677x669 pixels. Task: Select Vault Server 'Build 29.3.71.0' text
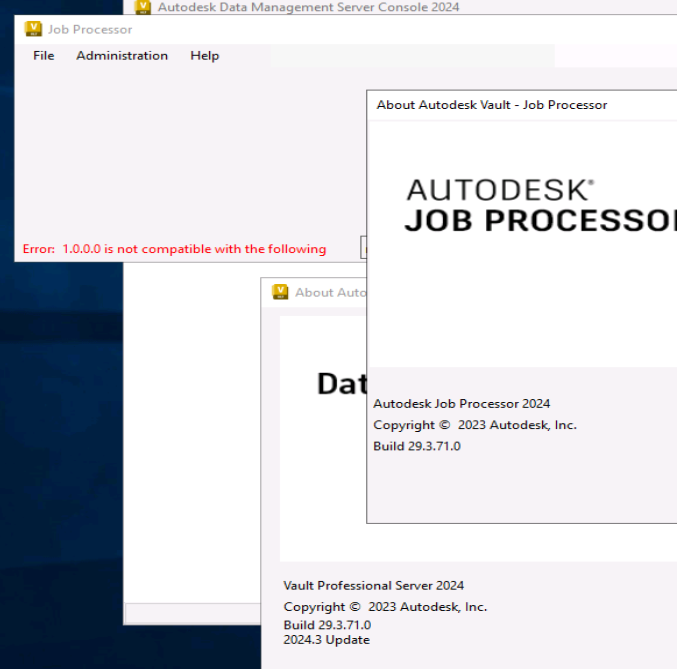[327, 625]
